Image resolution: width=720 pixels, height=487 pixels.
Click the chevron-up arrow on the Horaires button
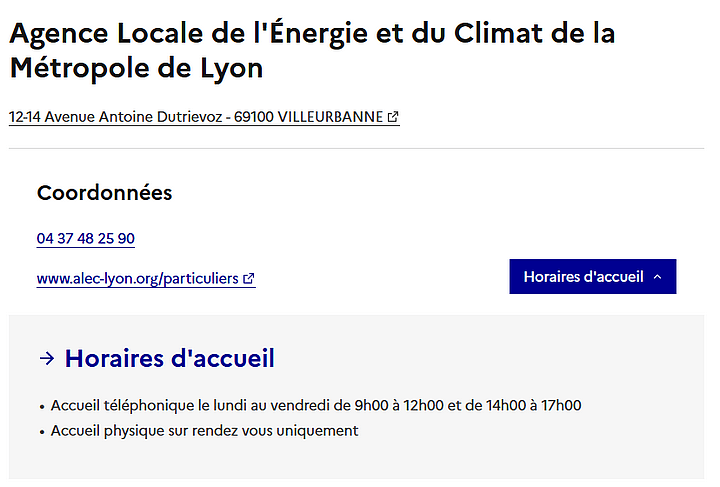coord(658,277)
